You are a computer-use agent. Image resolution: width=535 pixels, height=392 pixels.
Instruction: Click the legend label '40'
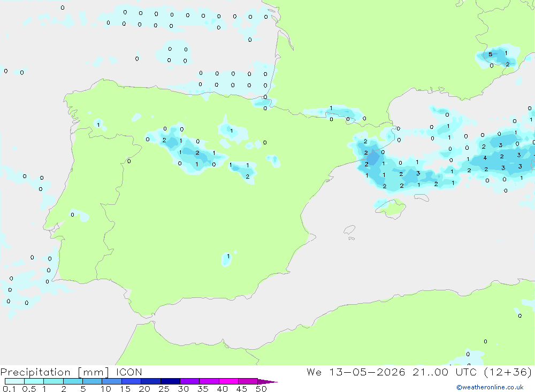coord(223,389)
